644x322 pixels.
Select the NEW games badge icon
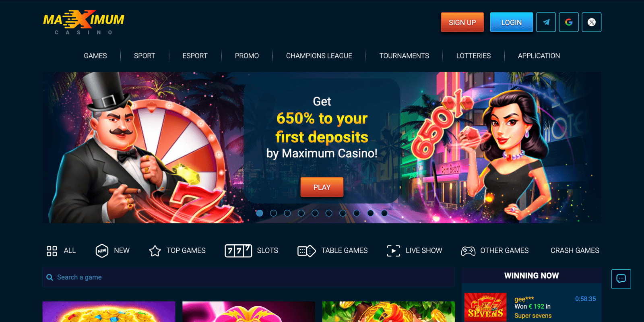click(102, 251)
